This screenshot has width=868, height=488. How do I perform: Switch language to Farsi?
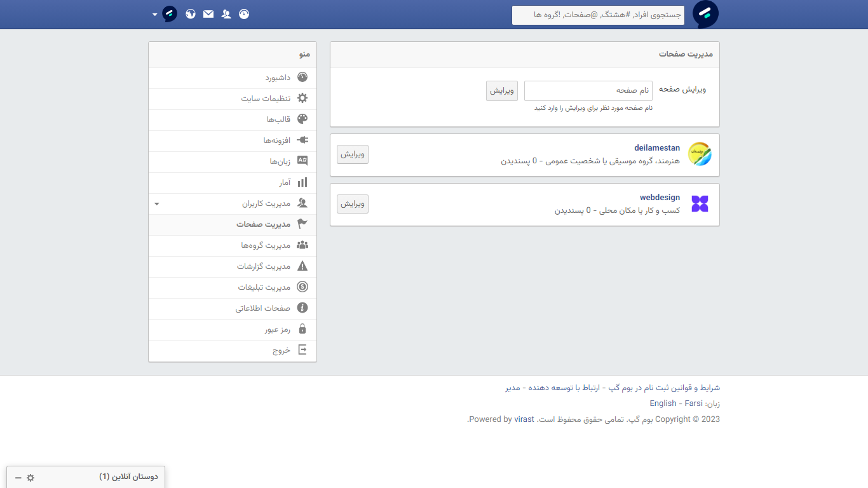(694, 403)
